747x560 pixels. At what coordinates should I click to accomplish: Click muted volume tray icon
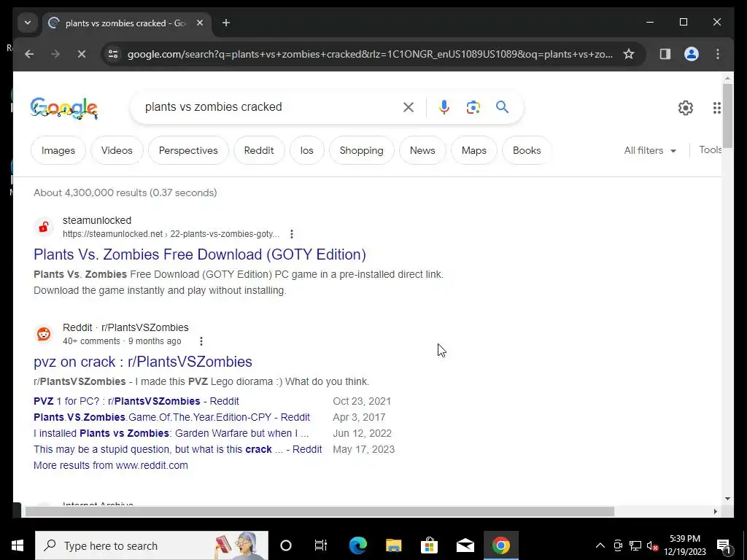[652, 545]
